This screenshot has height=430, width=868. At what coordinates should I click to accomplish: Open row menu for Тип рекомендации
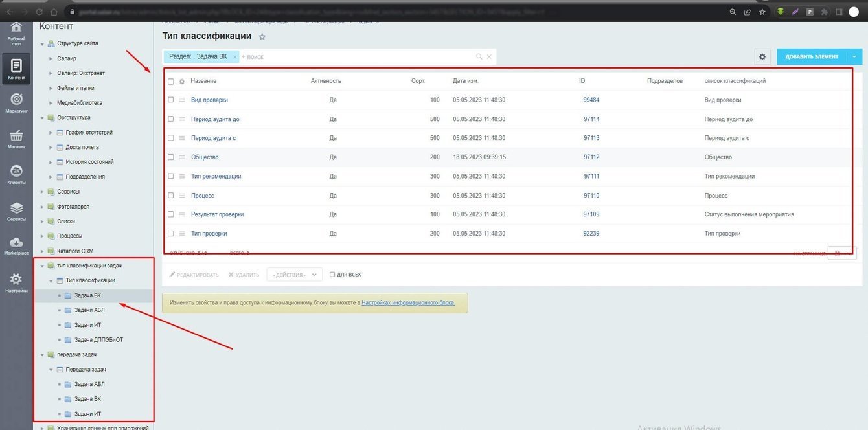tap(182, 176)
